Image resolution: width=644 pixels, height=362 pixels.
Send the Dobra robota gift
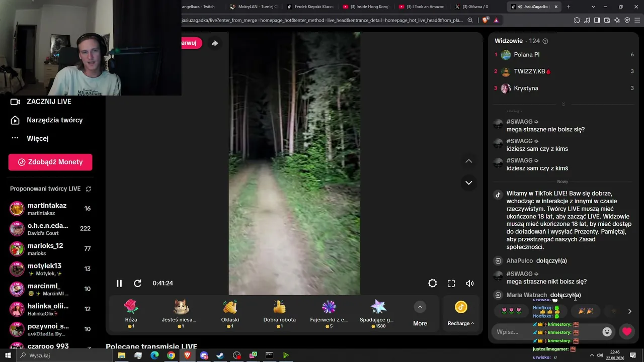279,314
